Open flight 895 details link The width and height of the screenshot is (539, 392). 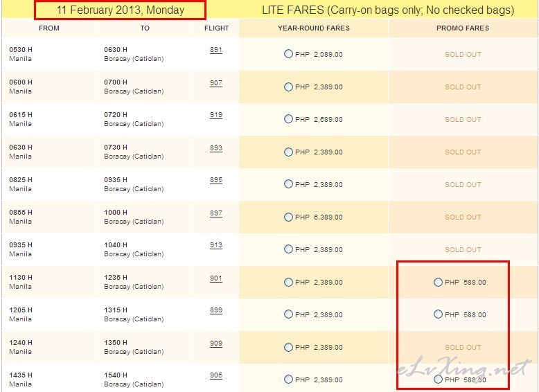tap(216, 180)
